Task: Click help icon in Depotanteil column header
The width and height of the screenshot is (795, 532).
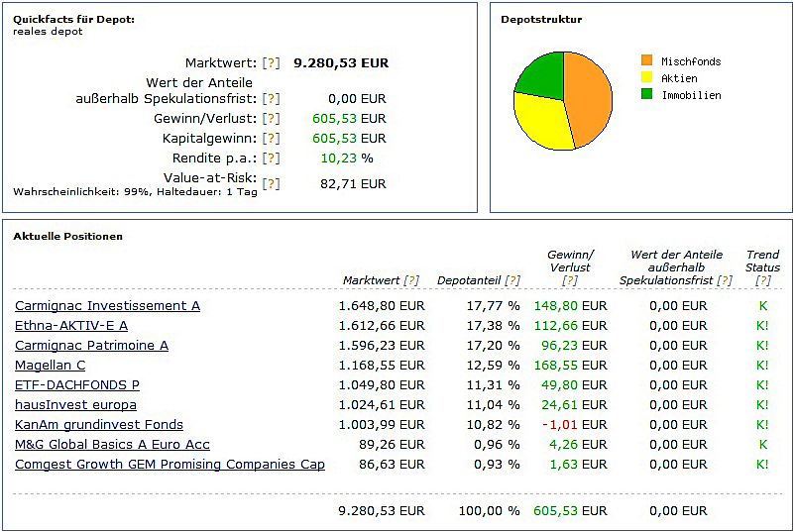Action: click(x=511, y=281)
